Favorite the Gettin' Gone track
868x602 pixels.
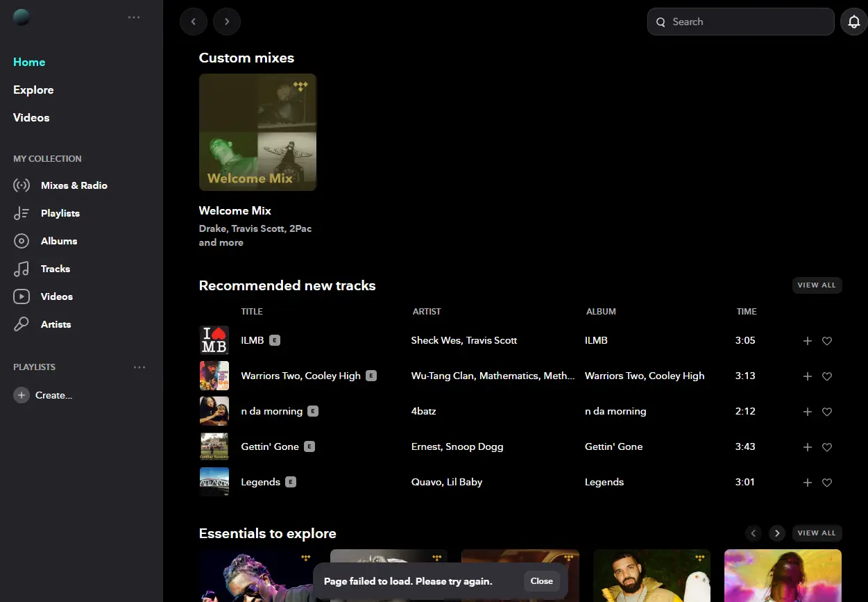(x=827, y=447)
